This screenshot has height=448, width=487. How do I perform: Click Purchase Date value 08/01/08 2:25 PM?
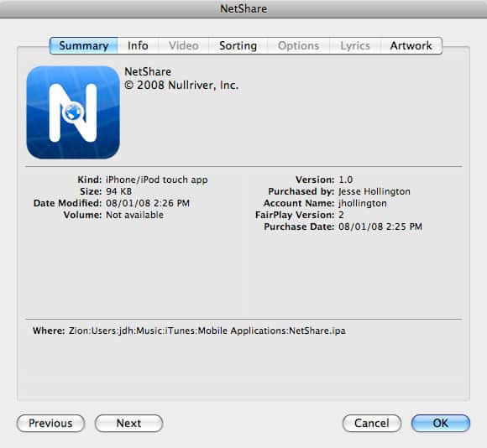[x=380, y=227]
